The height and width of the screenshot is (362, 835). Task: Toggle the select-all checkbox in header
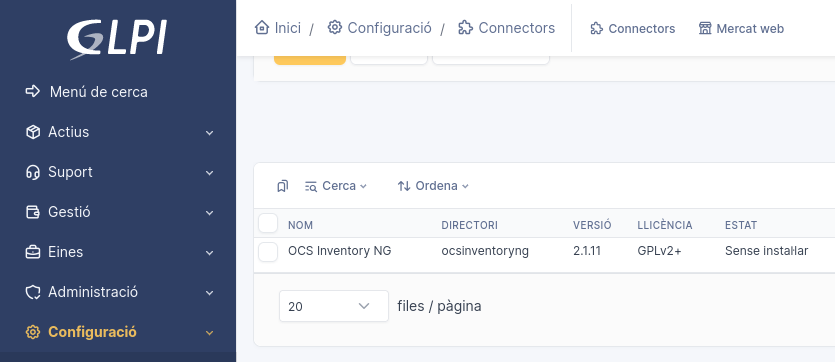pos(268,223)
